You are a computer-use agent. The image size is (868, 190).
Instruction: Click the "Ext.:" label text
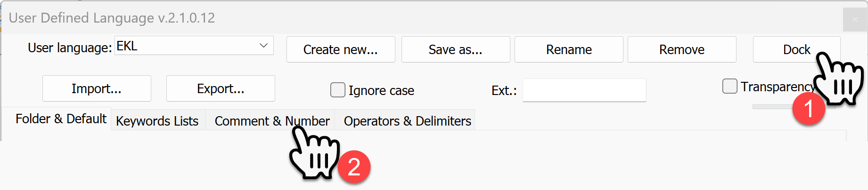coord(504,90)
